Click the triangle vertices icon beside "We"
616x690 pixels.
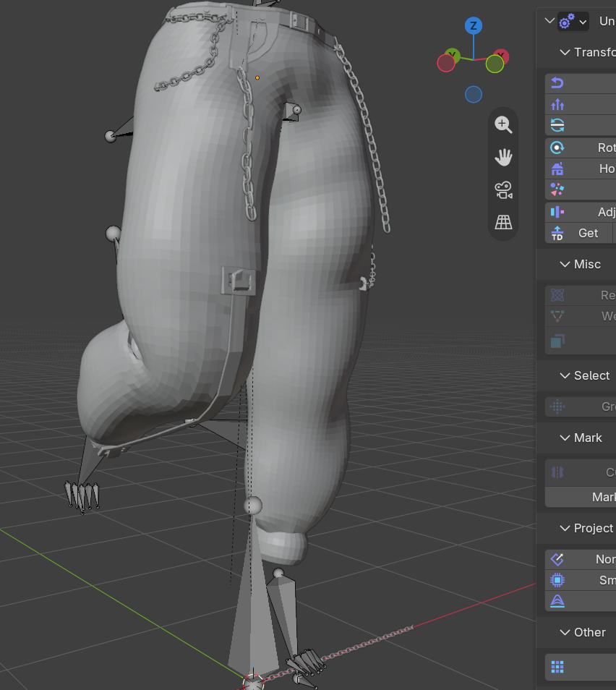click(557, 316)
